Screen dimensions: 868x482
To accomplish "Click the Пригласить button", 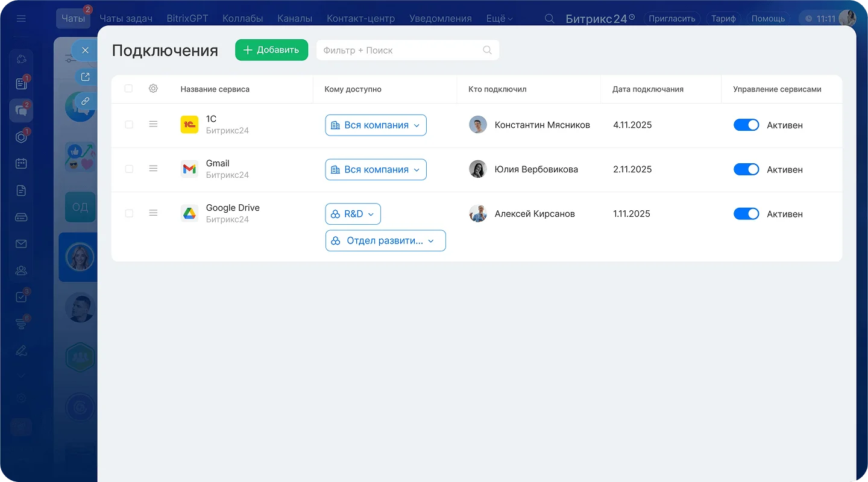I will tap(671, 19).
